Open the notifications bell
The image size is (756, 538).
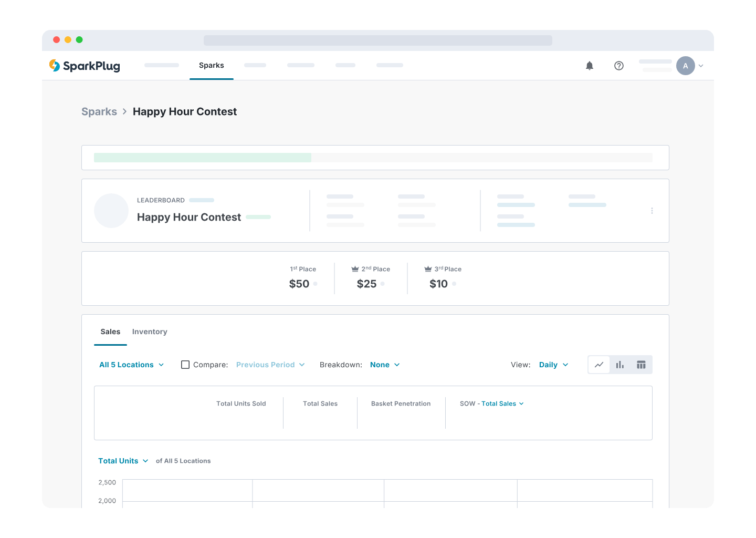(590, 66)
